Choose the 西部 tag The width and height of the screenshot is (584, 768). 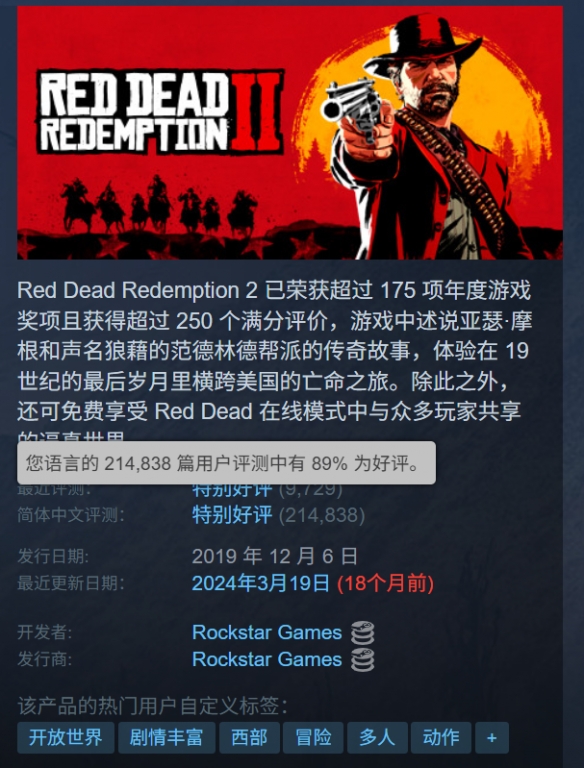(x=249, y=737)
